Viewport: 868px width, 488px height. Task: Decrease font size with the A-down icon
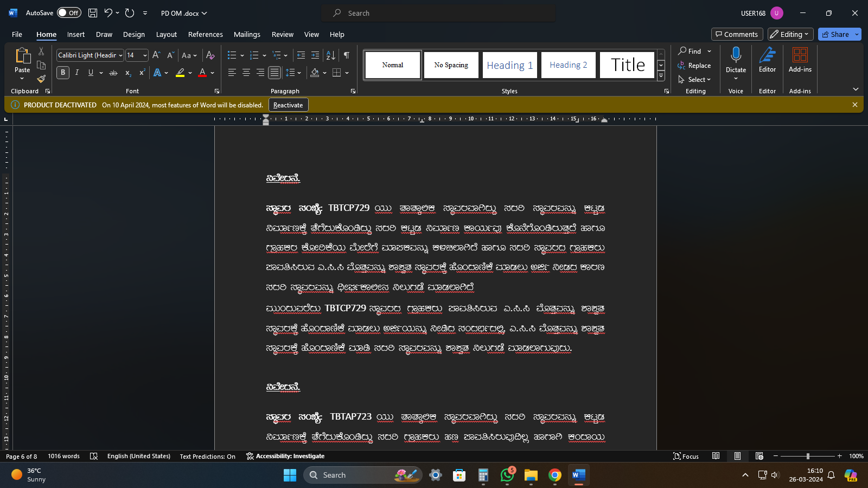coord(170,55)
